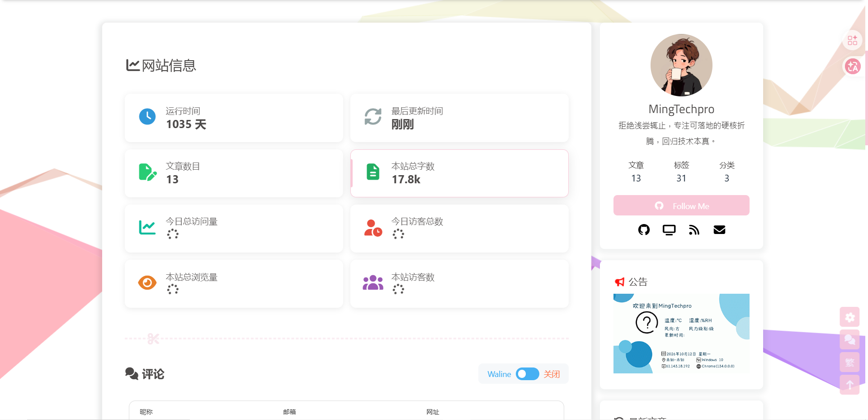Image resolution: width=868 pixels, height=420 pixels.
Task: Click the email envelope icon
Action: tap(719, 230)
